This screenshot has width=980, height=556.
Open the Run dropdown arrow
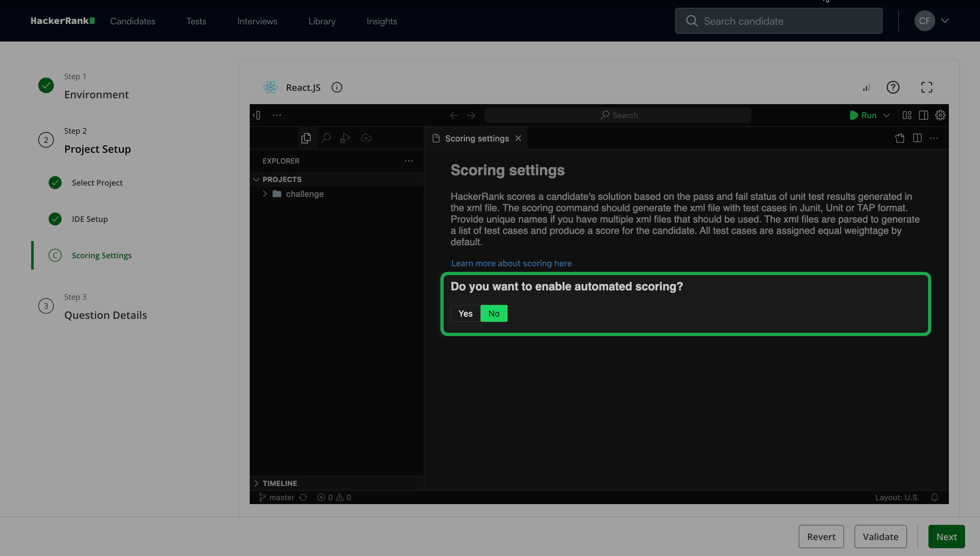[x=887, y=115]
